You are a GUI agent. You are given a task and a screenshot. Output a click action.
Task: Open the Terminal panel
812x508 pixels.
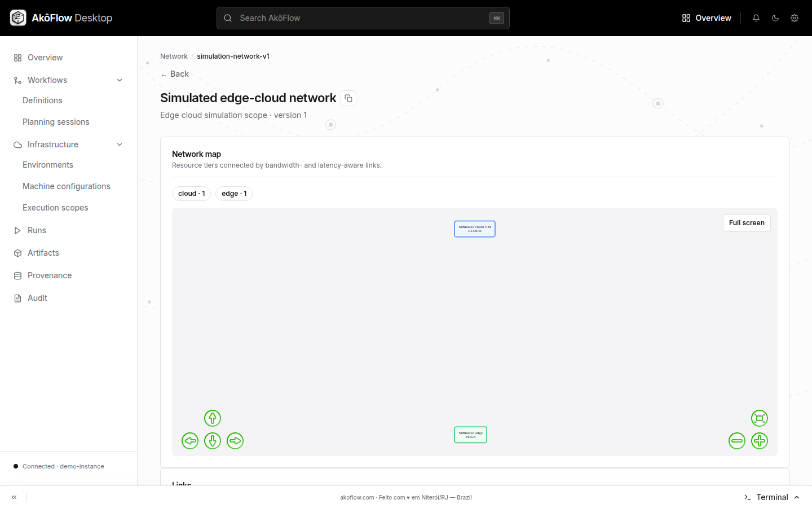[x=772, y=497]
